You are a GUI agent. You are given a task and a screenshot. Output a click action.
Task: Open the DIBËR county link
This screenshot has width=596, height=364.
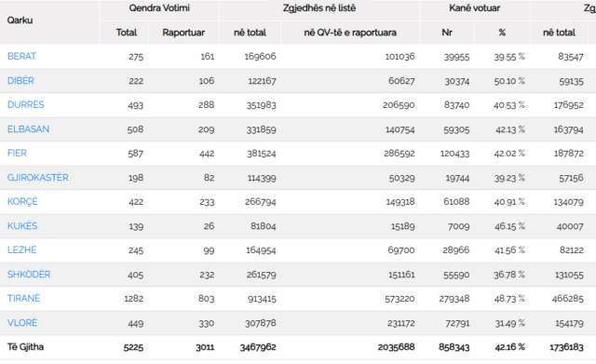coord(20,81)
